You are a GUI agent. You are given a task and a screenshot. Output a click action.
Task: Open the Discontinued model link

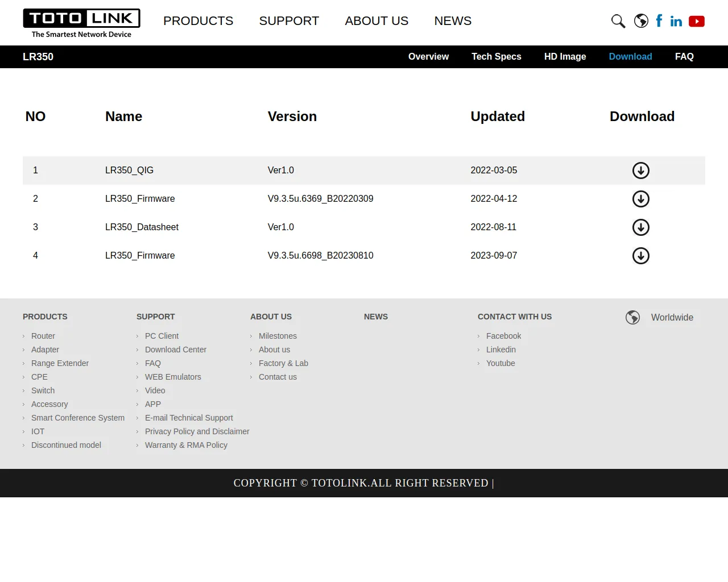pyautogui.click(x=66, y=445)
